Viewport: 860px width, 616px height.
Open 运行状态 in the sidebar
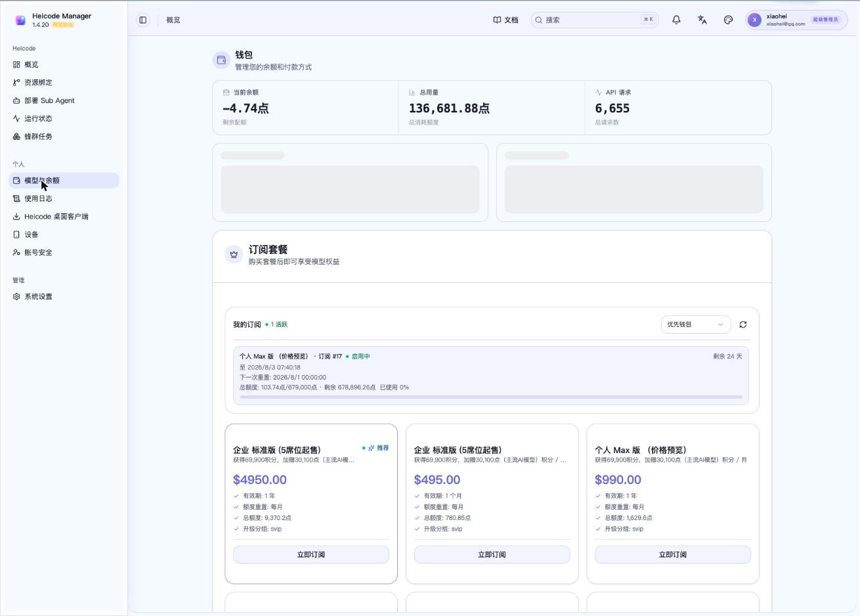tap(64, 118)
